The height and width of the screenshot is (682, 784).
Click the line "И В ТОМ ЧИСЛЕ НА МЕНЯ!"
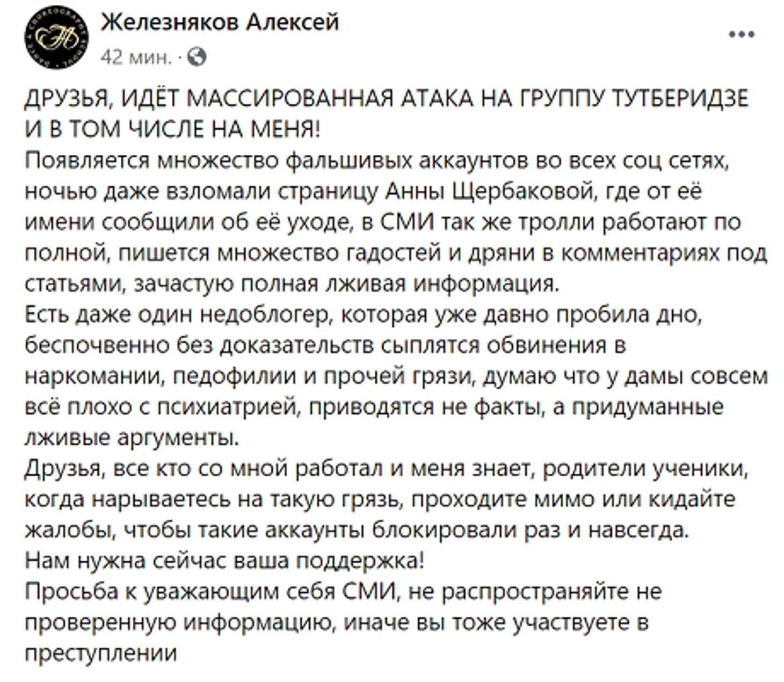(172, 129)
